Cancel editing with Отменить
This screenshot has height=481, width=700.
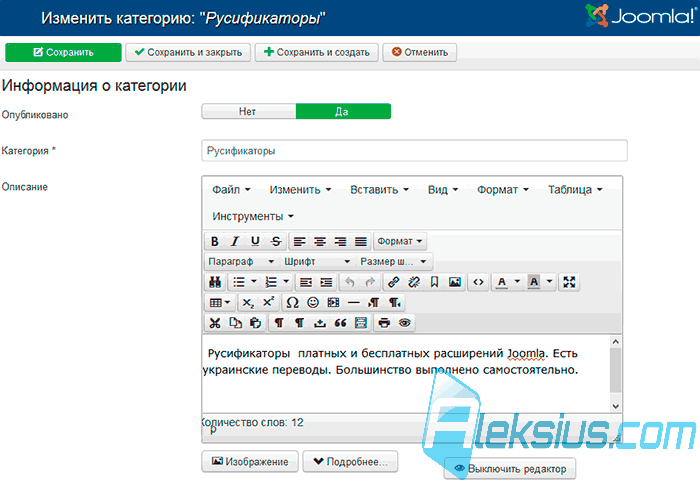[420, 52]
